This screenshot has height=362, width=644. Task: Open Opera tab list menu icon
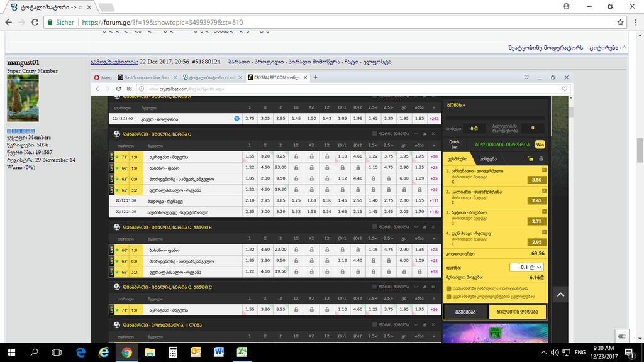(x=526, y=77)
